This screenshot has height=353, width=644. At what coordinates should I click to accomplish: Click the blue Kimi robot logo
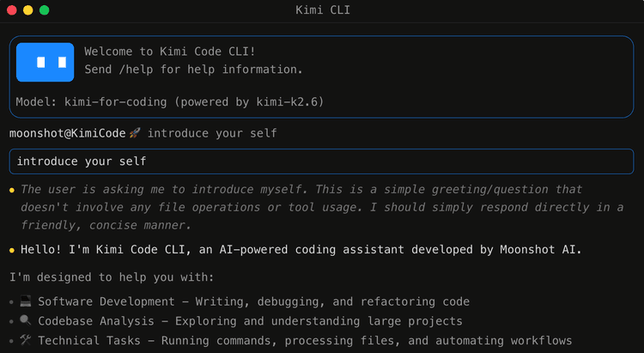[46, 62]
